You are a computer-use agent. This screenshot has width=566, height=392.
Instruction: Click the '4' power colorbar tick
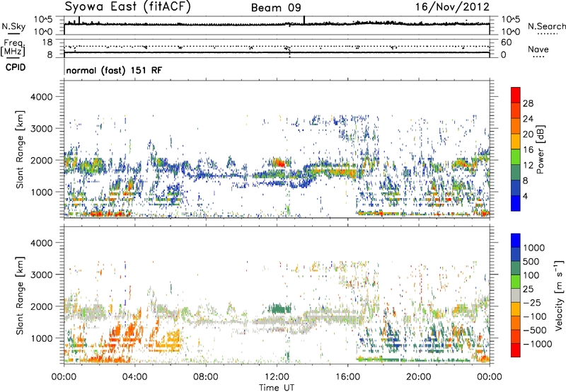click(x=525, y=196)
